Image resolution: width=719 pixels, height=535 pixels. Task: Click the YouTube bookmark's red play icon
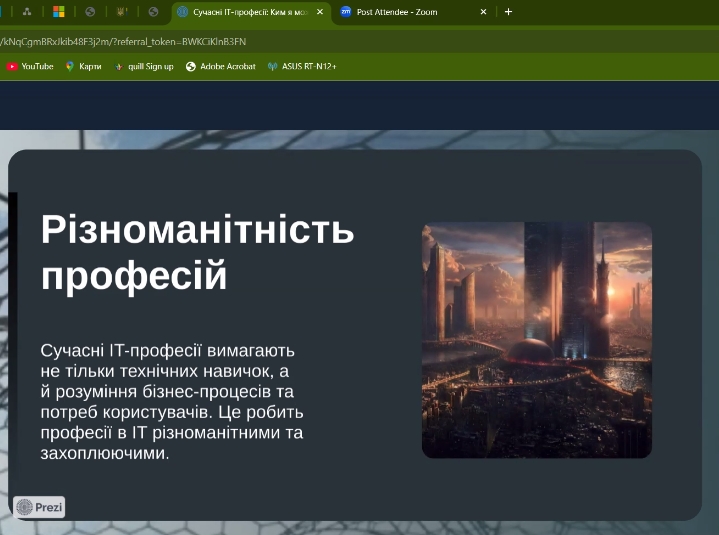tap(12, 66)
